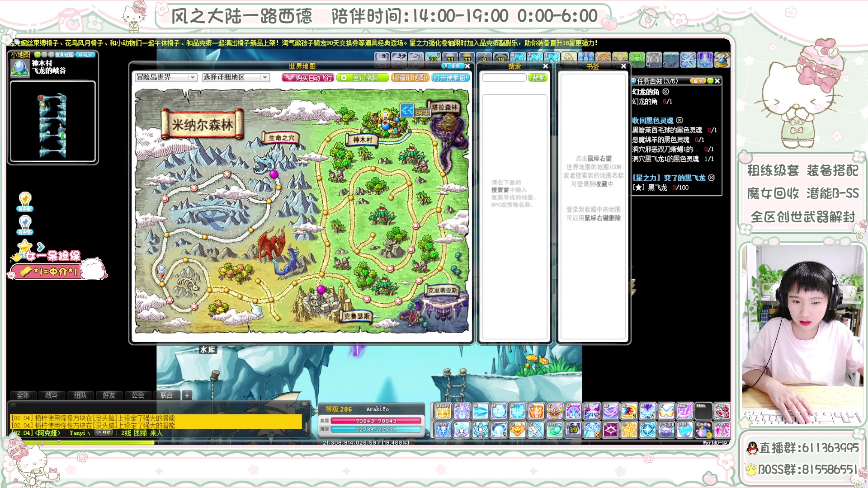
Task: Click the minimap thumbnail of 飞龙的峡谷
Action: point(53,122)
